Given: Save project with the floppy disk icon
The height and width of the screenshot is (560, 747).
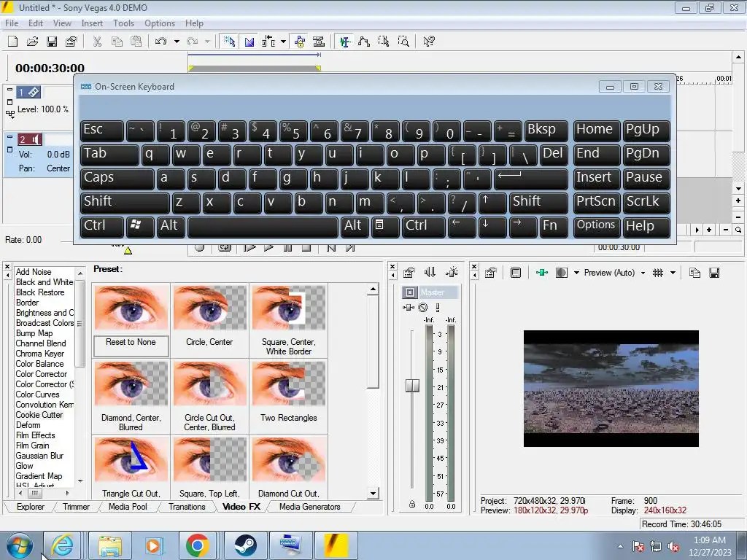Looking at the screenshot, I should click(x=52, y=42).
